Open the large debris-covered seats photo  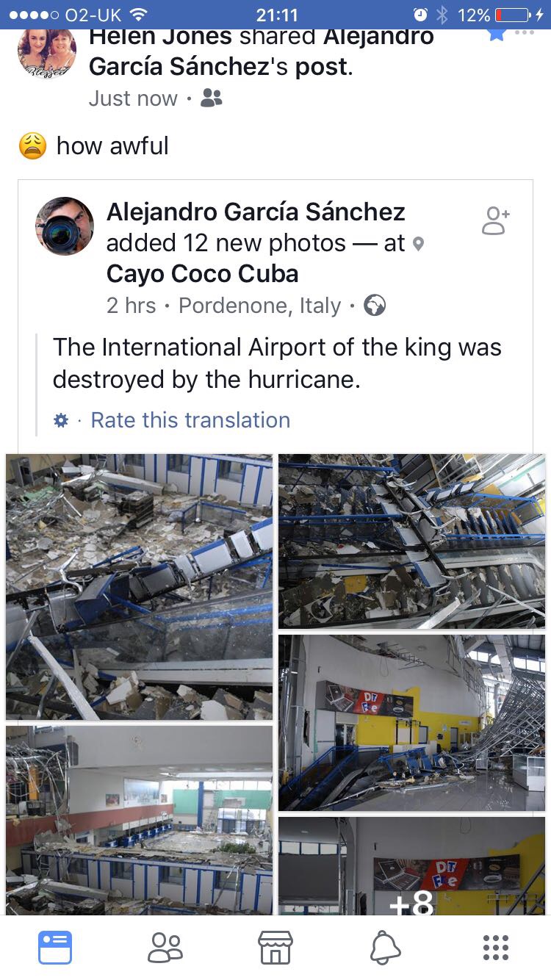pos(139,586)
